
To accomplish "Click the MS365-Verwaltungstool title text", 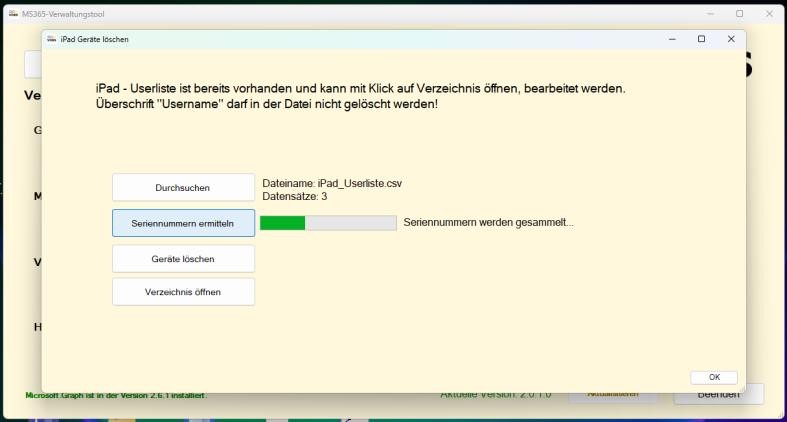I will pyautogui.click(x=63, y=14).
